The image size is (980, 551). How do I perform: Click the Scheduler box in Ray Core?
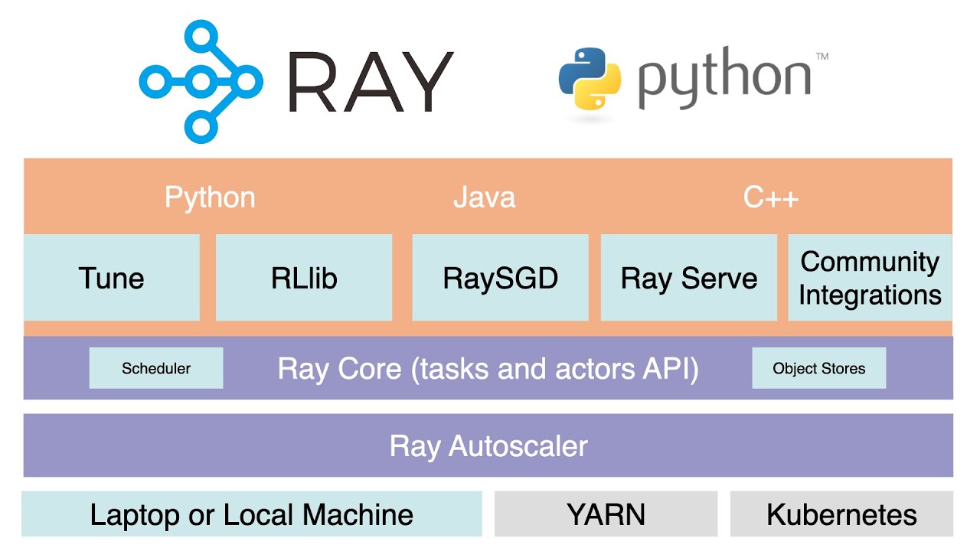pyautogui.click(x=156, y=368)
